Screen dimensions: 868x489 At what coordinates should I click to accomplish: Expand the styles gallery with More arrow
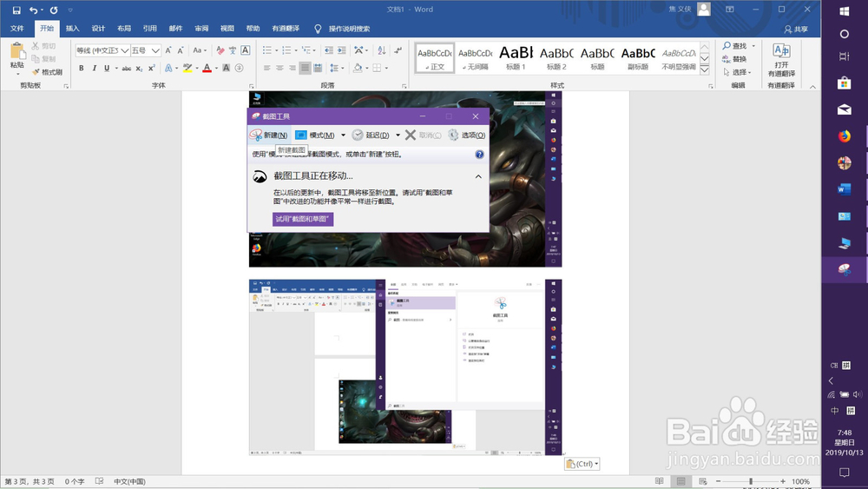tap(704, 69)
